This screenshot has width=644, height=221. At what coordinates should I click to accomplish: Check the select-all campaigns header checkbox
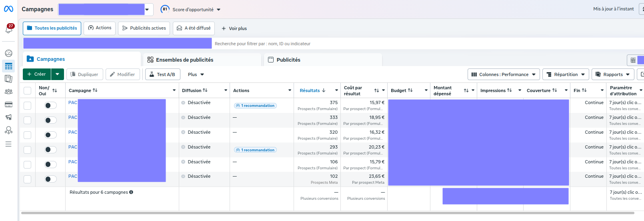[x=28, y=90]
